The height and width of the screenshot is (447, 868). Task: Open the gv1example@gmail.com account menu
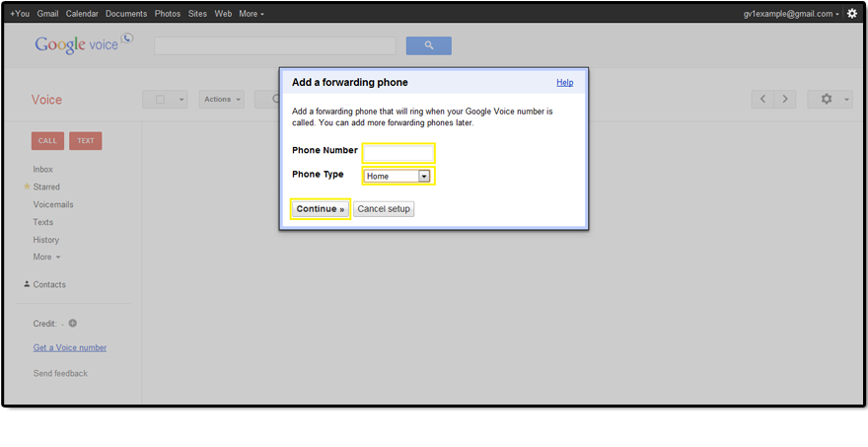pos(791,14)
